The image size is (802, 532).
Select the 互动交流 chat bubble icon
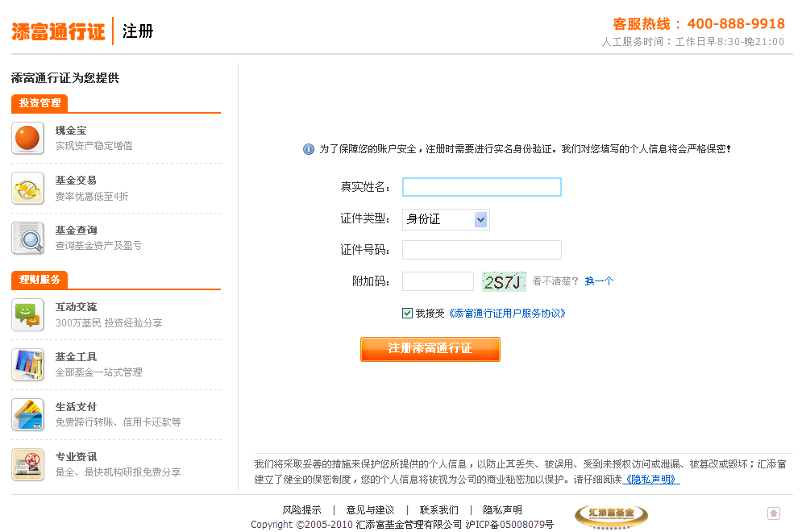(27, 314)
